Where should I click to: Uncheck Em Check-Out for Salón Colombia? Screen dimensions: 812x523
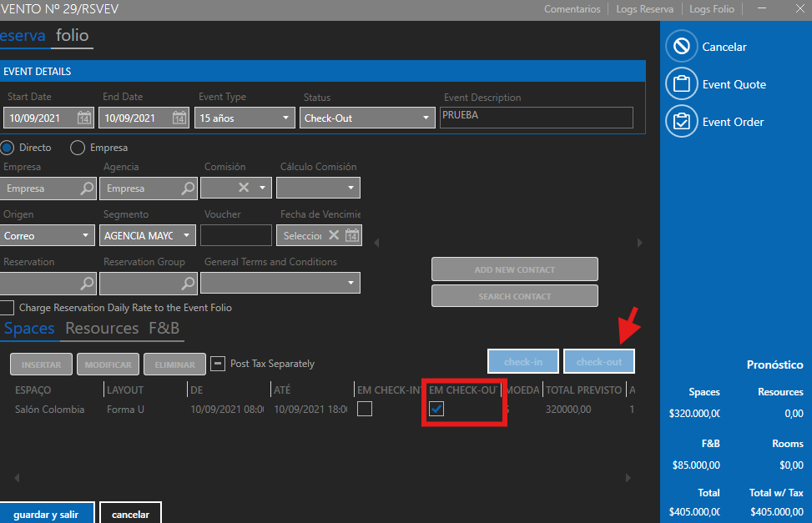436,409
